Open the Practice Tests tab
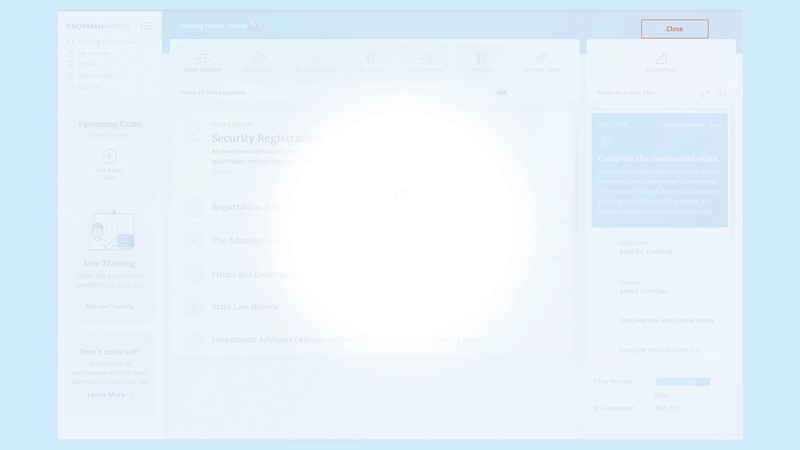The width and height of the screenshot is (800, 450). point(541,63)
